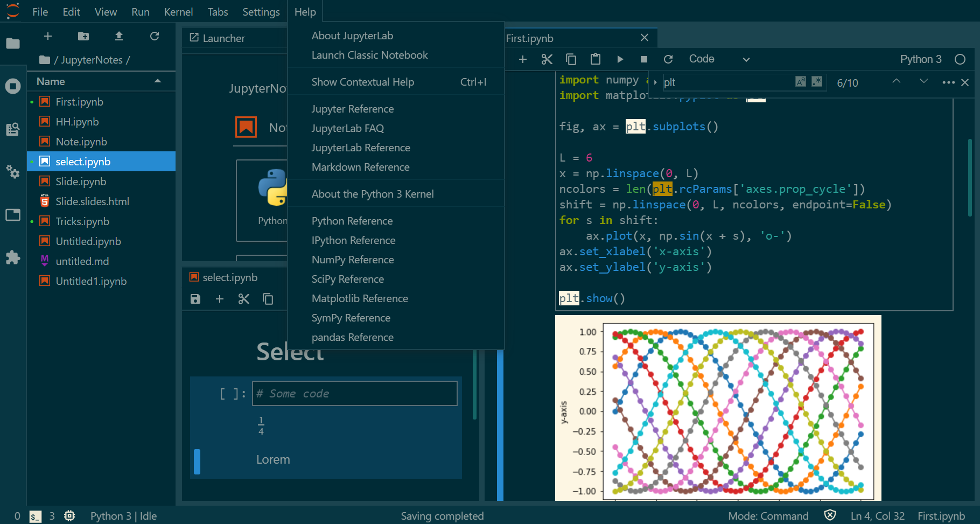Restart the kernel in First.ipynb toolbar
Image resolution: width=980 pixels, height=524 pixels.
pos(668,59)
